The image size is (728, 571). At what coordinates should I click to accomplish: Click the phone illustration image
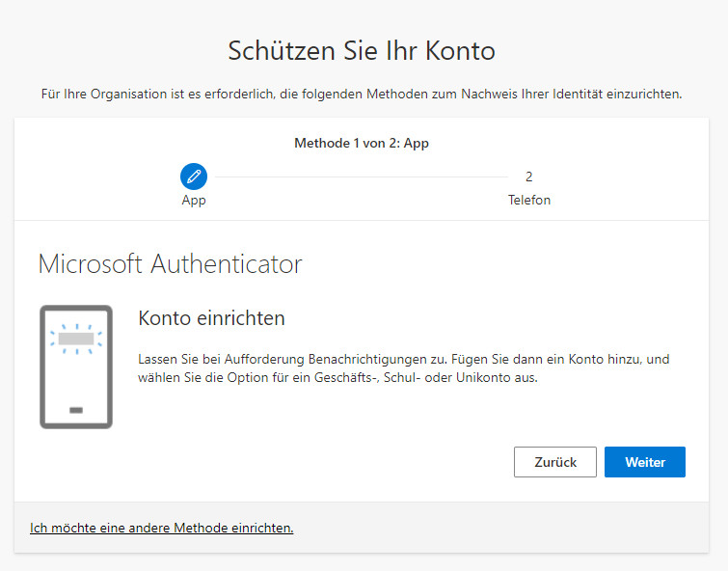pos(76,367)
